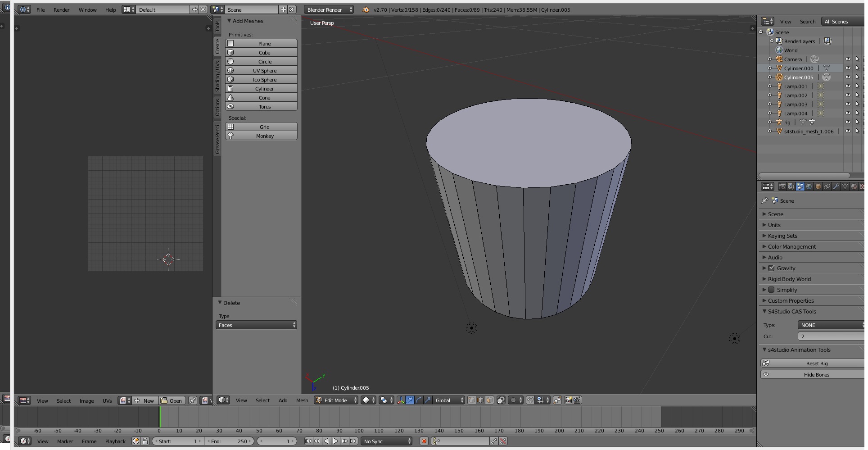The image size is (868, 450).
Task: Add the Monkey special mesh
Action: pos(261,136)
